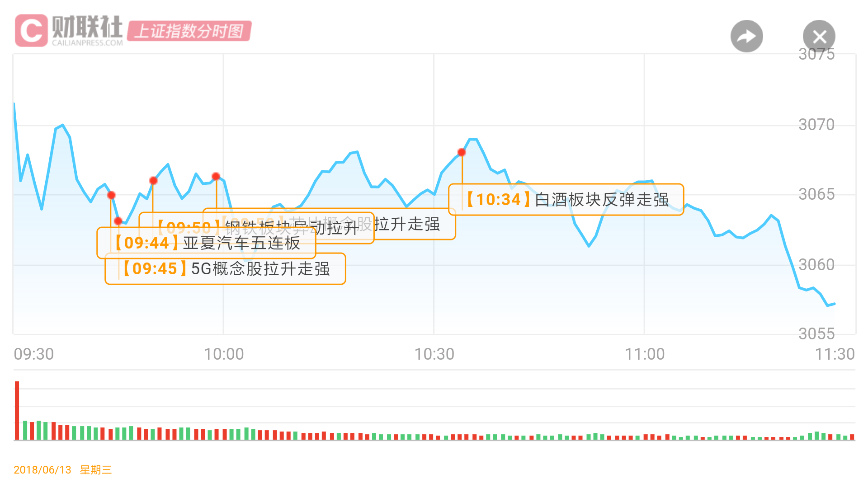Select the red dot marker at 10:34
Image resolution: width=868 pixels, height=488 pixels.
pos(461,152)
